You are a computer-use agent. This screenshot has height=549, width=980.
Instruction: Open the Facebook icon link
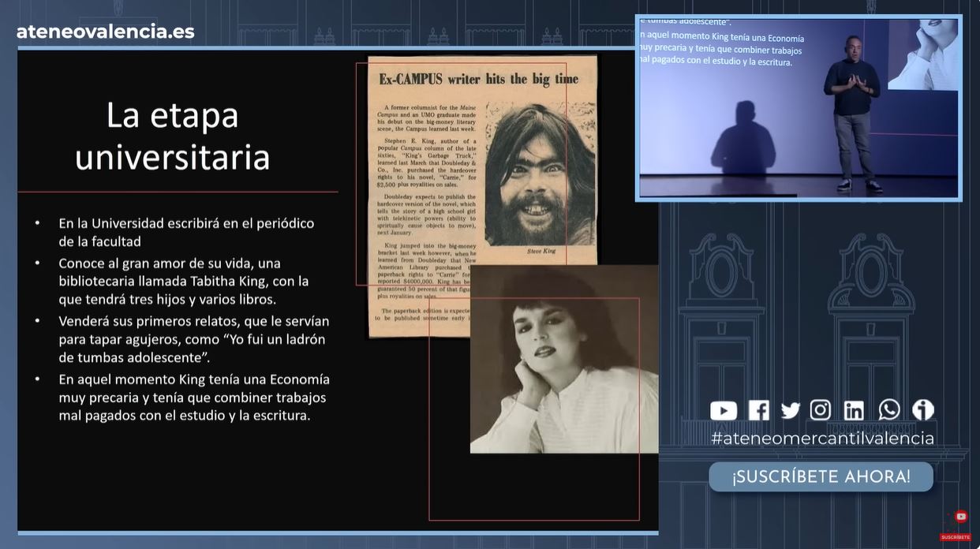759,410
